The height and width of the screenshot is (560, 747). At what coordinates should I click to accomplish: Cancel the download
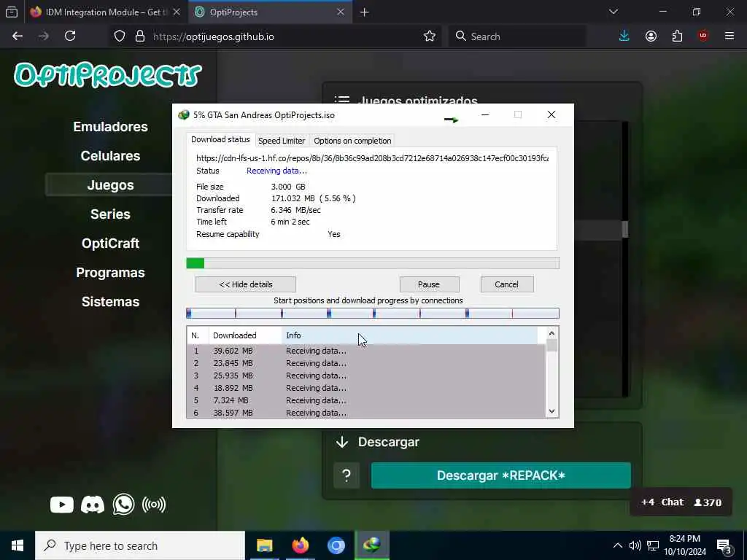[x=506, y=284]
